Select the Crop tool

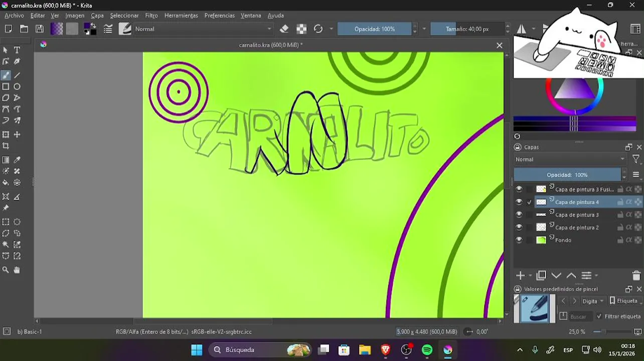click(x=6, y=146)
